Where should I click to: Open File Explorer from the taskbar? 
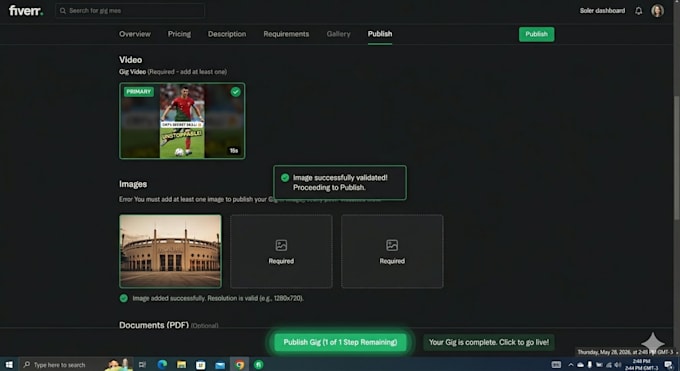[181, 364]
